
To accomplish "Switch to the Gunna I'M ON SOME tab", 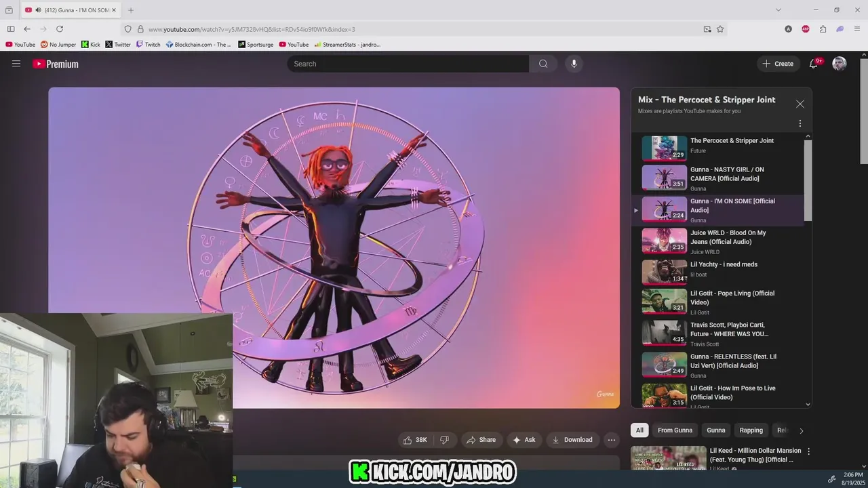I will (x=71, y=10).
